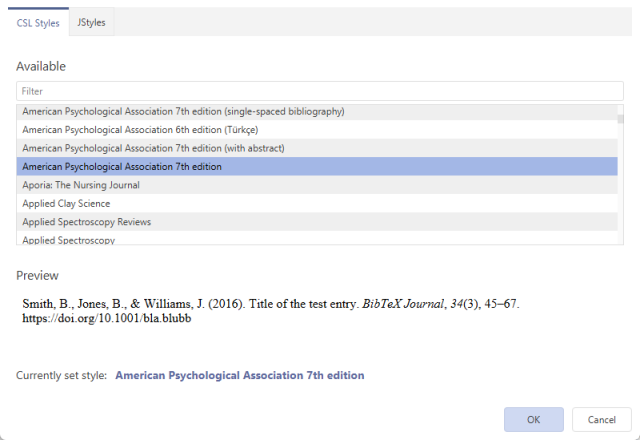Image resolution: width=640 pixels, height=440 pixels.
Task: Click the lower scrollbar track of styles list
Action: tap(621, 200)
